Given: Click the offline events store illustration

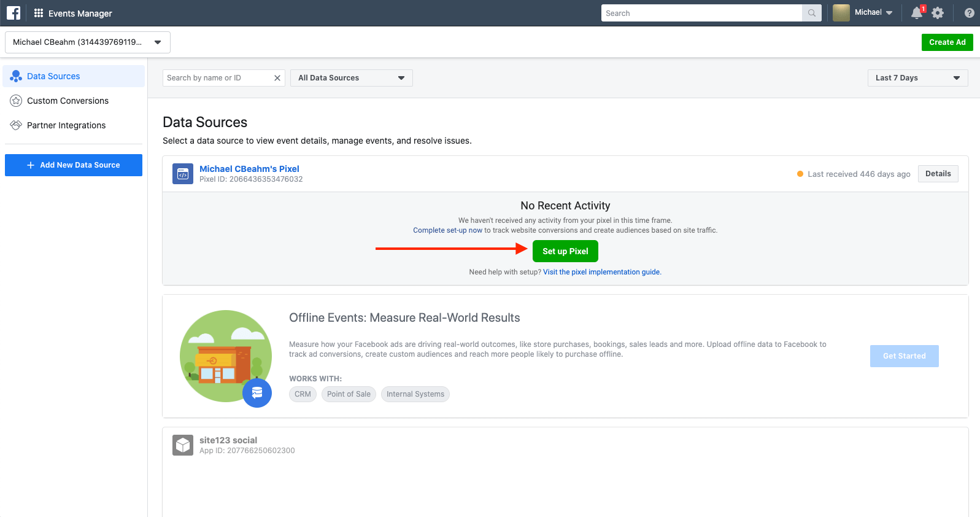Looking at the screenshot, I should click(226, 356).
